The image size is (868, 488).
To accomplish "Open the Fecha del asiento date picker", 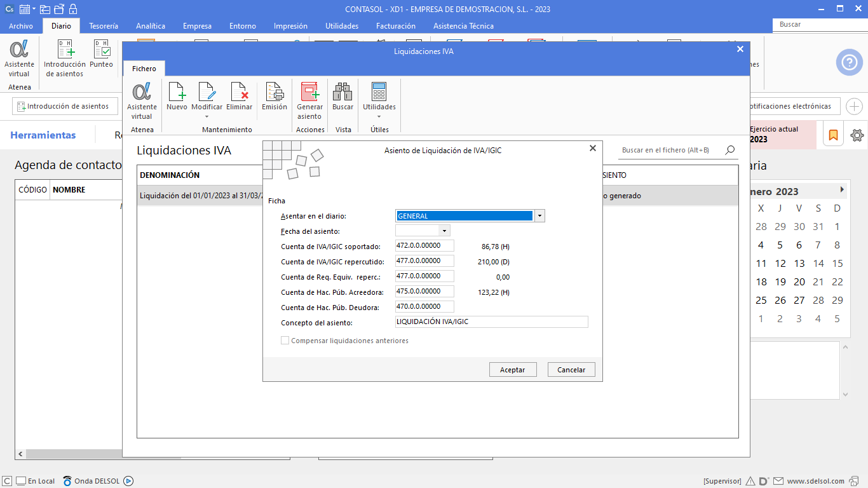I will [444, 231].
